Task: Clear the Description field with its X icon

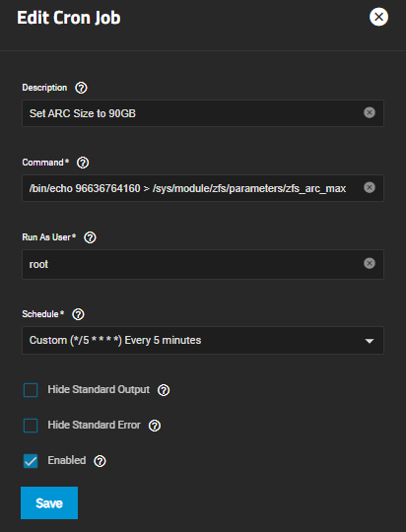Action: (x=370, y=112)
